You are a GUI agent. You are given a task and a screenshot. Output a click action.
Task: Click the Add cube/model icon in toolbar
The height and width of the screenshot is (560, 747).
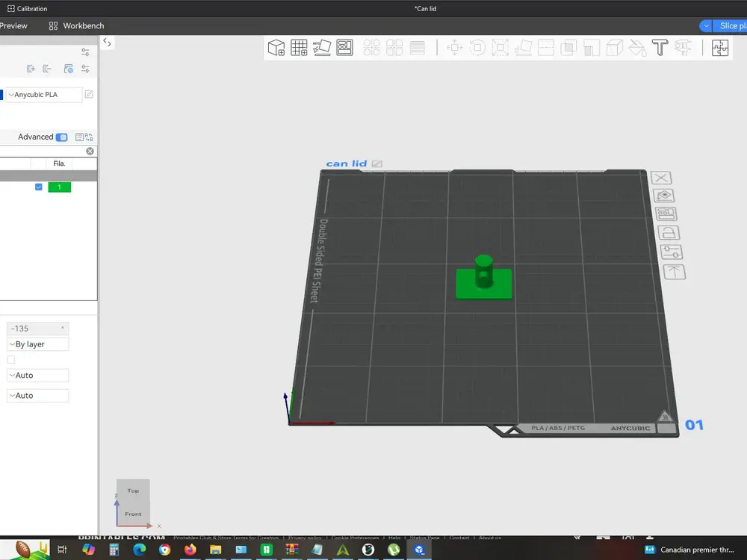coord(276,48)
